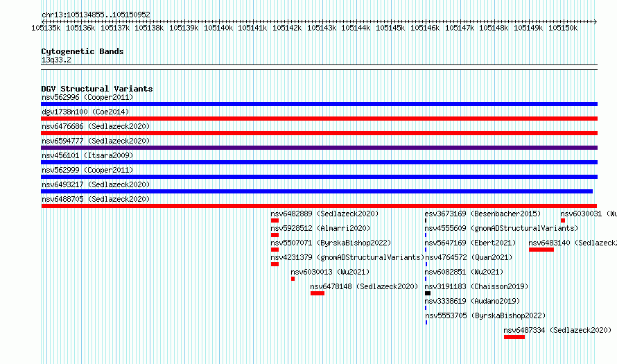Click the tiny red bar under nsv6030013

[293, 279]
